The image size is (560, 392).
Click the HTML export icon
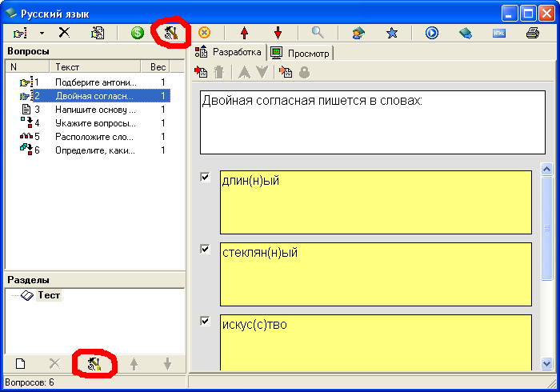[x=499, y=33]
